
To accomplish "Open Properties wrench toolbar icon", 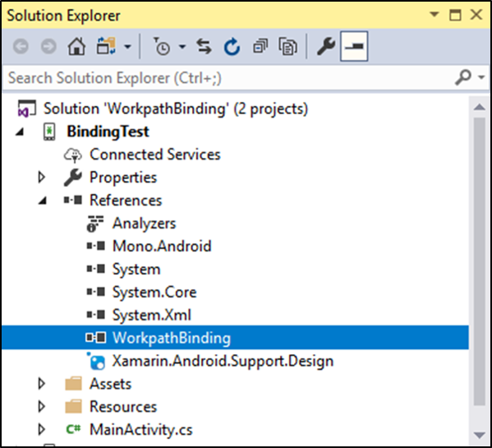I will 326,47.
